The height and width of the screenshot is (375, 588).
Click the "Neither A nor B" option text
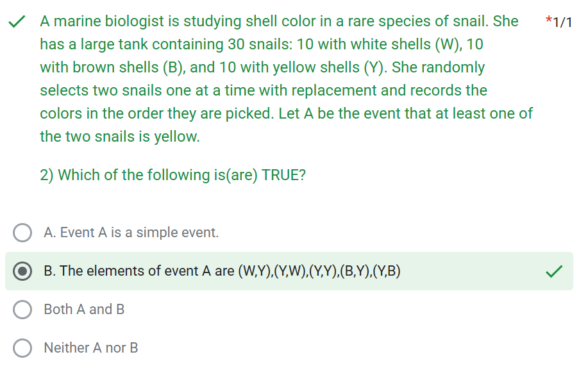(90, 348)
